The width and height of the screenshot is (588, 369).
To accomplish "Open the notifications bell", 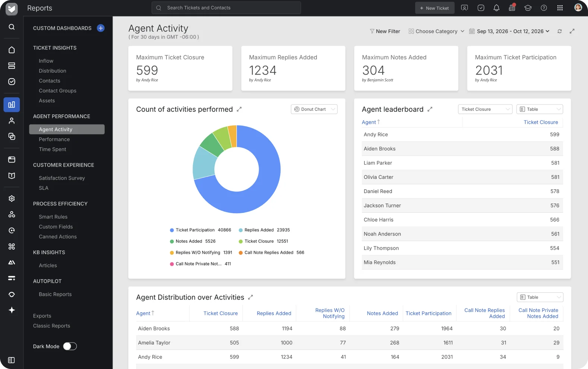I will tap(496, 8).
